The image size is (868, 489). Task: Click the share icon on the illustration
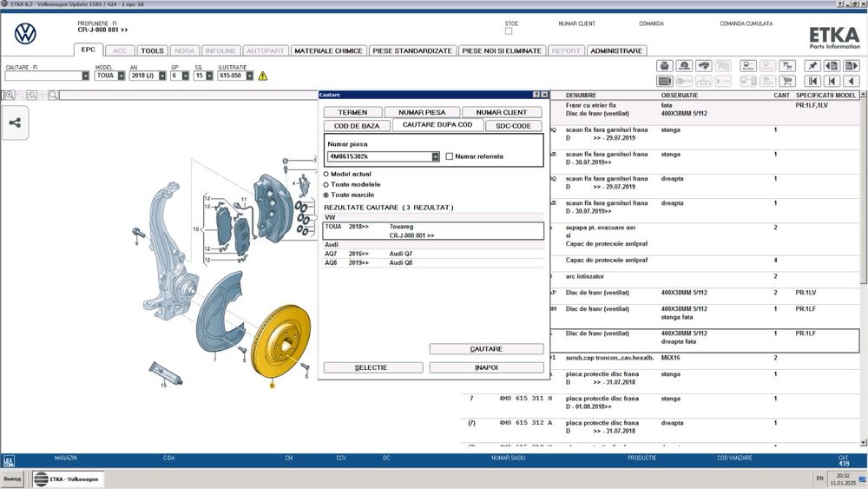coord(15,123)
